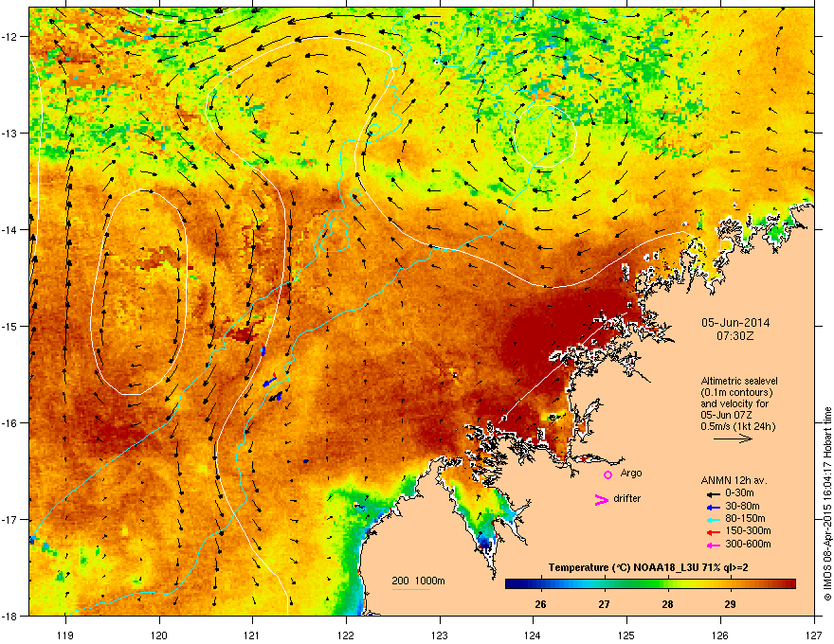This screenshot has height=644, width=834.
Task: Click the longitude axis label 122
Action: (346, 635)
